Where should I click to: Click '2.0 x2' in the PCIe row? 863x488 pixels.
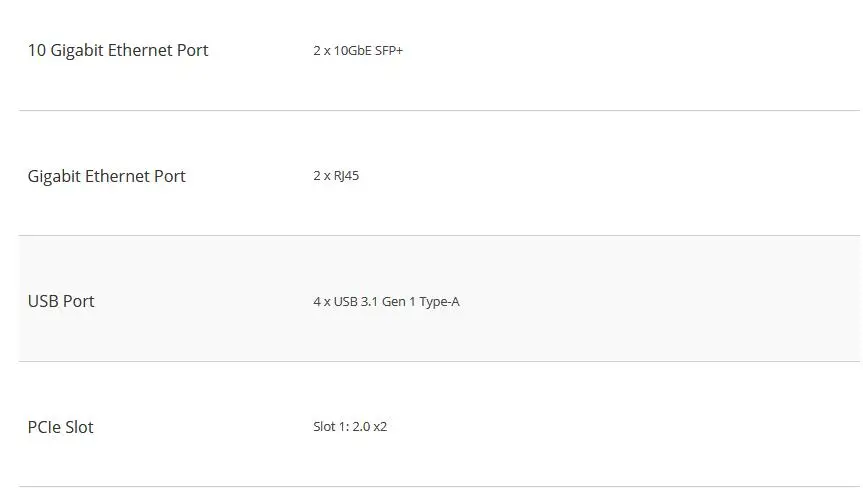(x=369, y=426)
